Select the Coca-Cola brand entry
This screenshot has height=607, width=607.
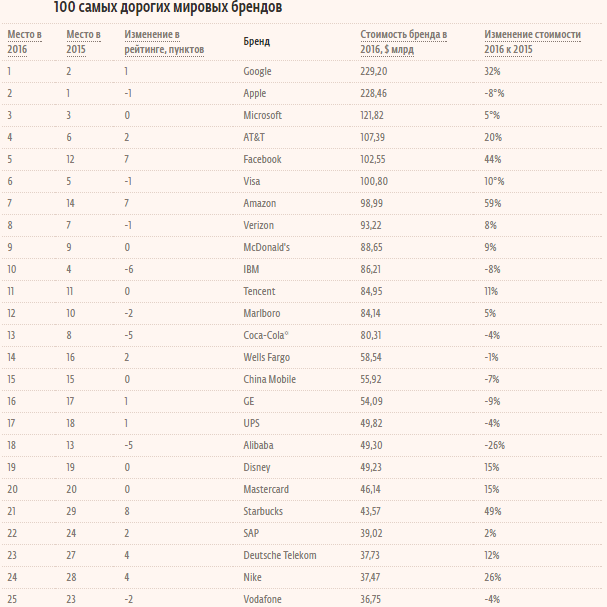point(265,334)
